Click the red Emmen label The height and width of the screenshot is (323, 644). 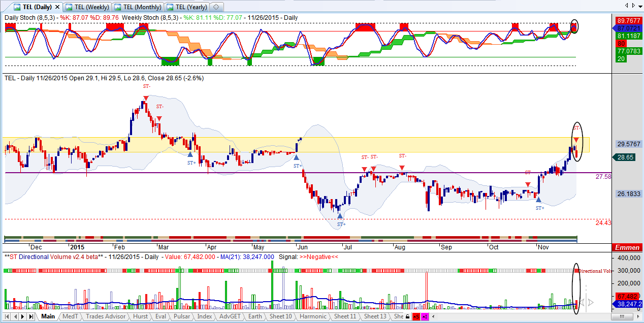628,247
